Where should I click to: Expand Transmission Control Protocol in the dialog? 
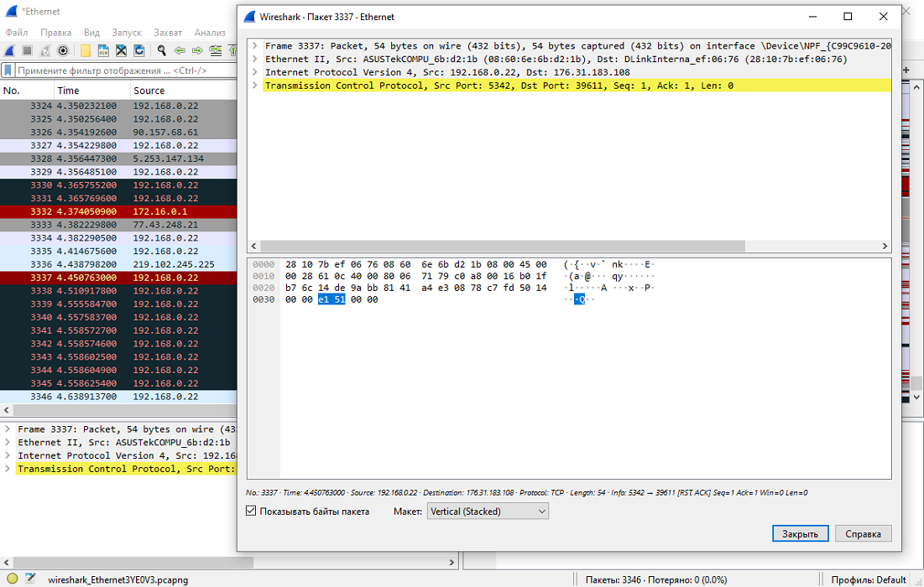pos(254,86)
